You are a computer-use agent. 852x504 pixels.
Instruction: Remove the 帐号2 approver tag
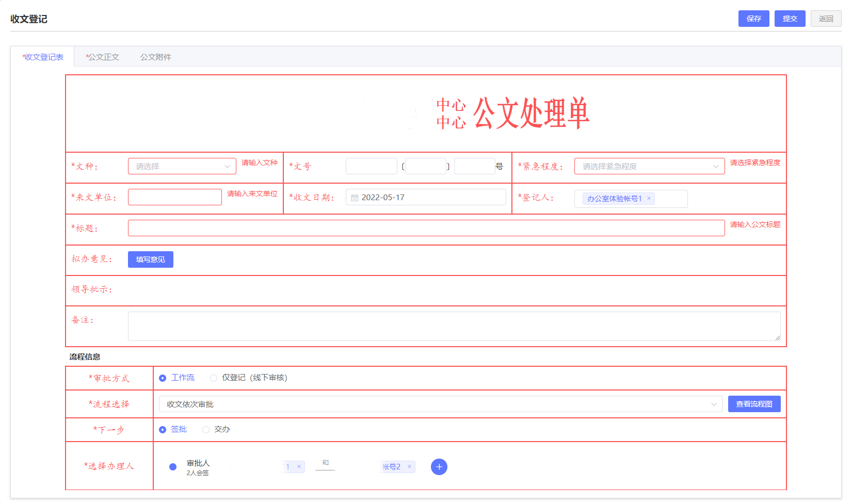point(409,467)
